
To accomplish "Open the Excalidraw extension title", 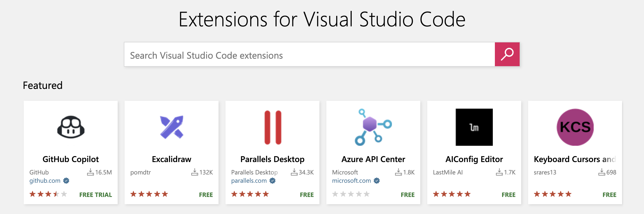I will [172, 159].
